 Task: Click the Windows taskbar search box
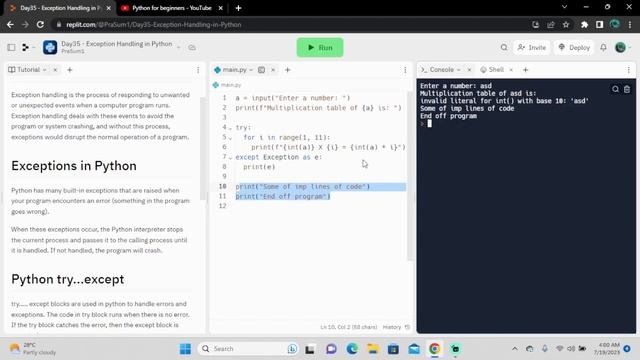tap(248, 349)
